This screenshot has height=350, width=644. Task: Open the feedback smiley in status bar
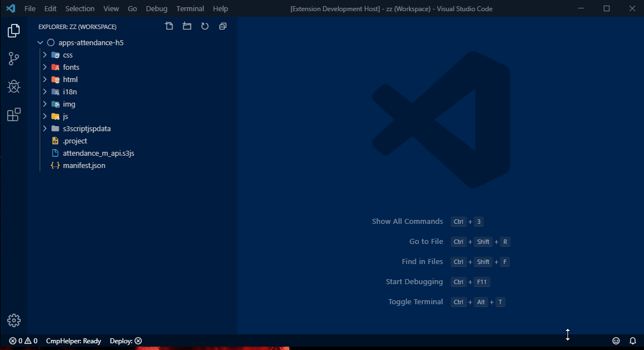pyautogui.click(x=616, y=341)
